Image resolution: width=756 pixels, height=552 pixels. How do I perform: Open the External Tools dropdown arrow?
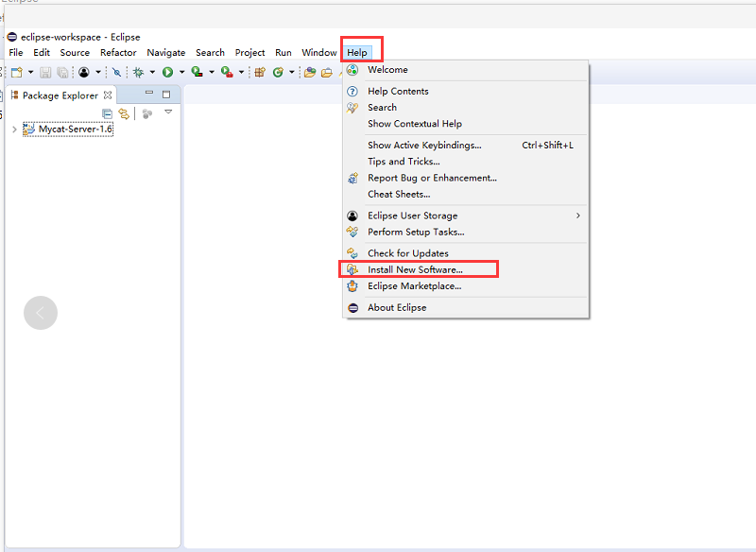coord(241,73)
